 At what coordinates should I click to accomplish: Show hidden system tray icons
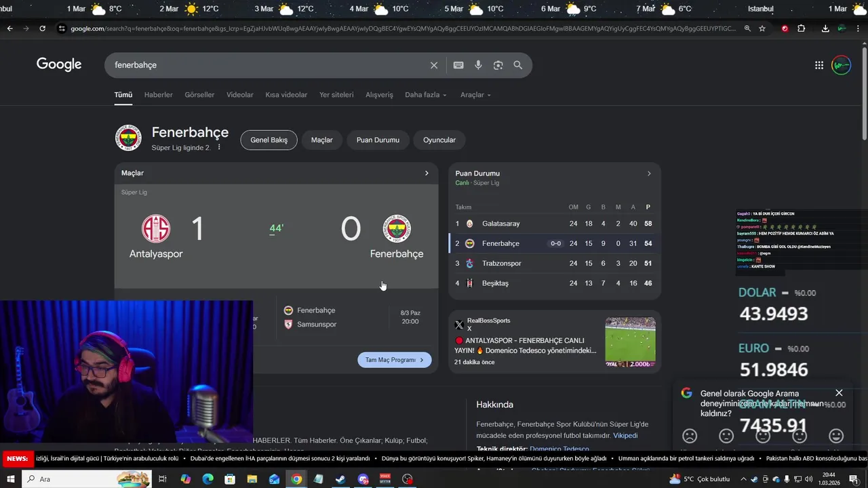click(x=743, y=479)
